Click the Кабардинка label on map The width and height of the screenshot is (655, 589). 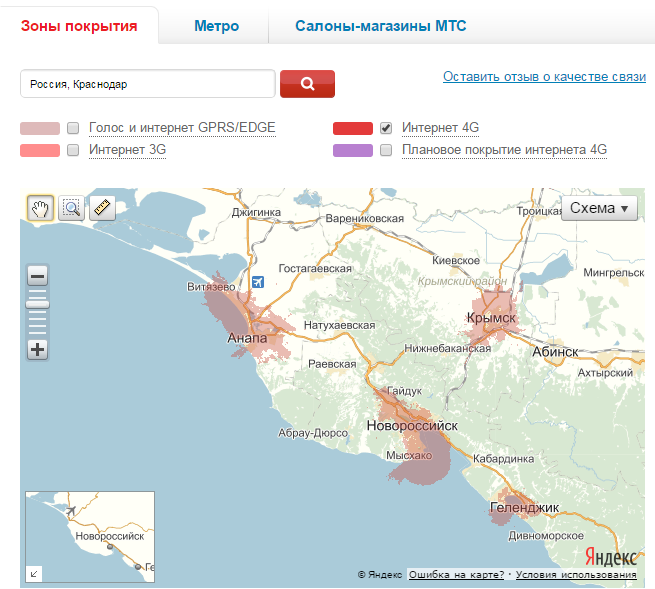(x=503, y=459)
